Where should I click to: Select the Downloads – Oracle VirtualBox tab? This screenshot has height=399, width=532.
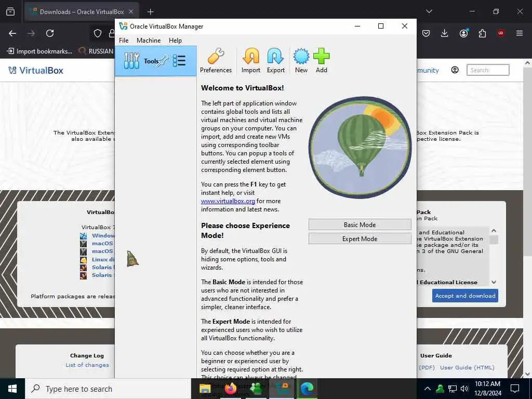coord(82,12)
